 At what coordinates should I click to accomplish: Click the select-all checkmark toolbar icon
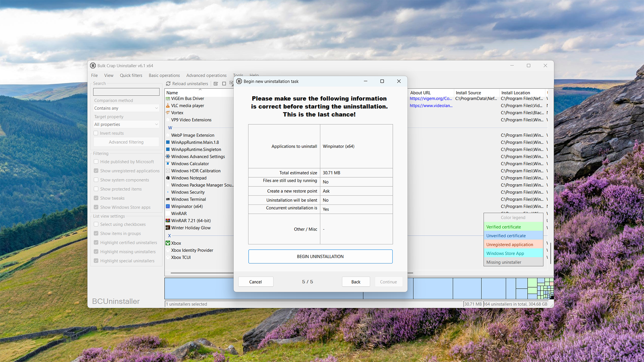click(216, 84)
